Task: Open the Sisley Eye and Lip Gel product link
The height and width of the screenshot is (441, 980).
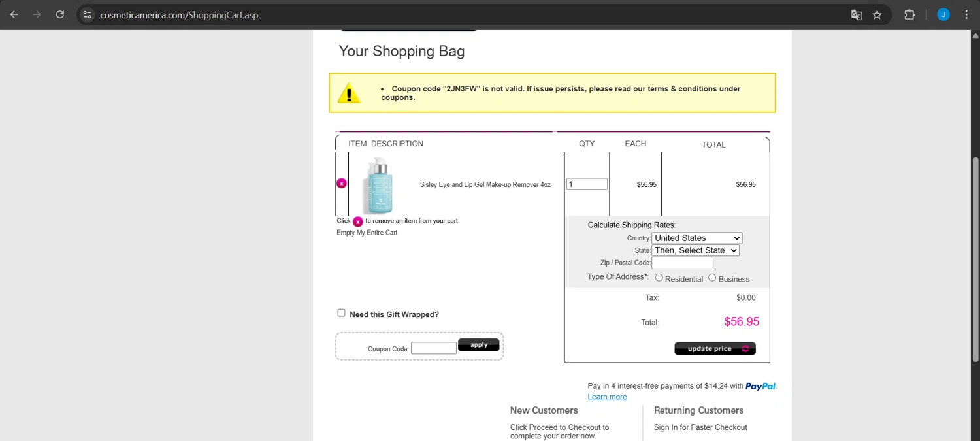Action: pyautogui.click(x=485, y=185)
